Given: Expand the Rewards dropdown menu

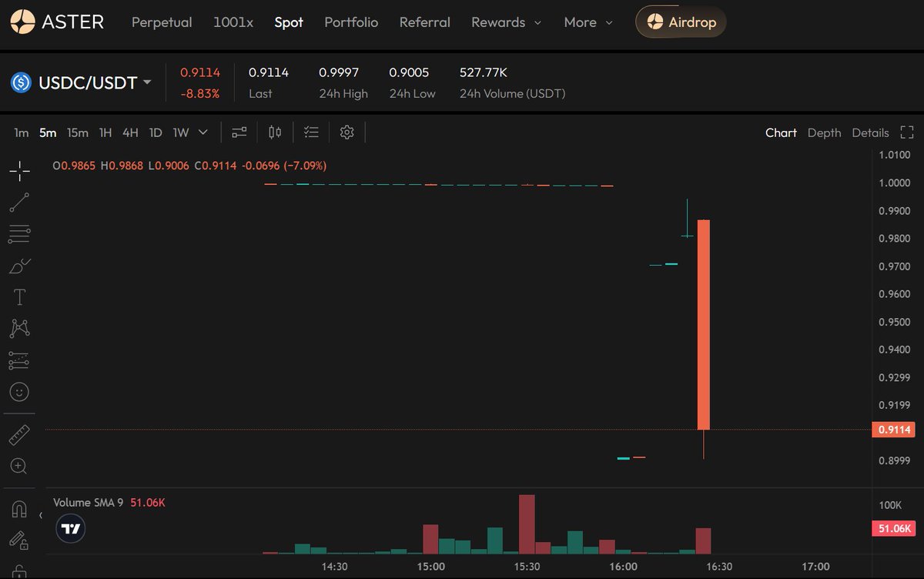Looking at the screenshot, I should 506,22.
